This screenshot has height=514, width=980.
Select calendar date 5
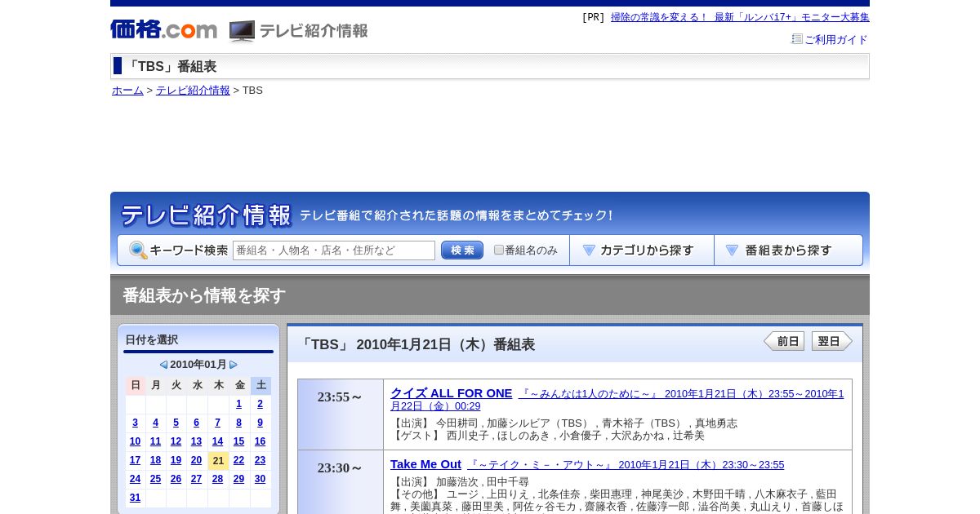176,423
